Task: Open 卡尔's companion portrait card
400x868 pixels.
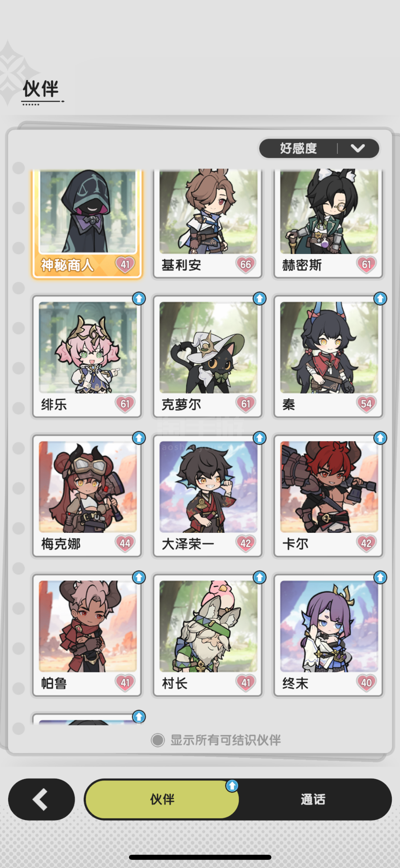Action: tap(328, 496)
